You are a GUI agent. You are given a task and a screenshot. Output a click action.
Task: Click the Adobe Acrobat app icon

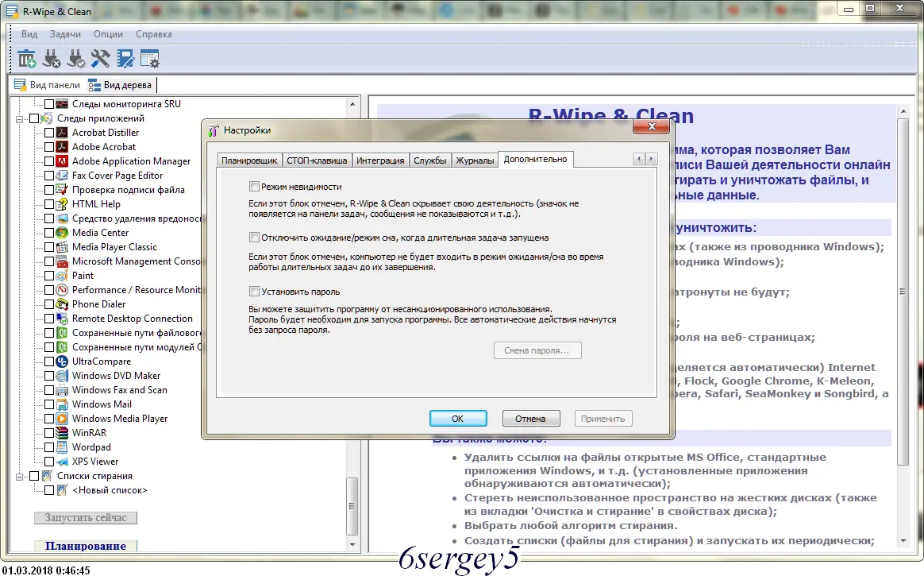click(62, 147)
